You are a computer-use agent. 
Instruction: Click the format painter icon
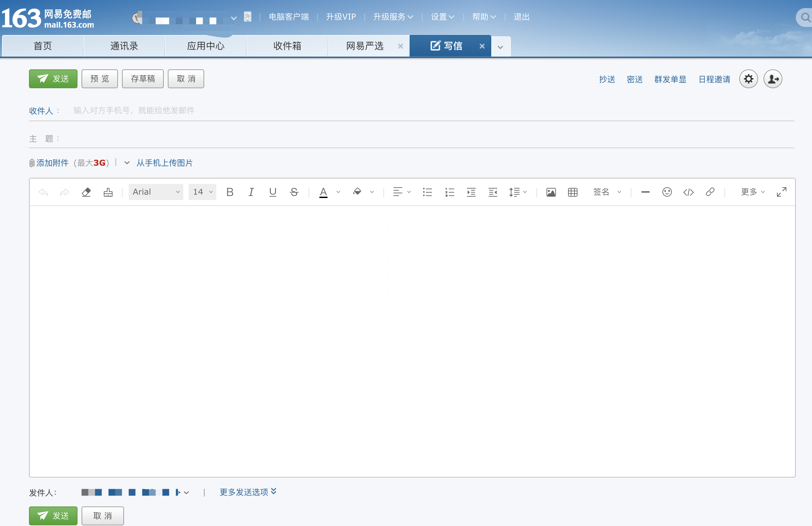pyautogui.click(x=108, y=192)
